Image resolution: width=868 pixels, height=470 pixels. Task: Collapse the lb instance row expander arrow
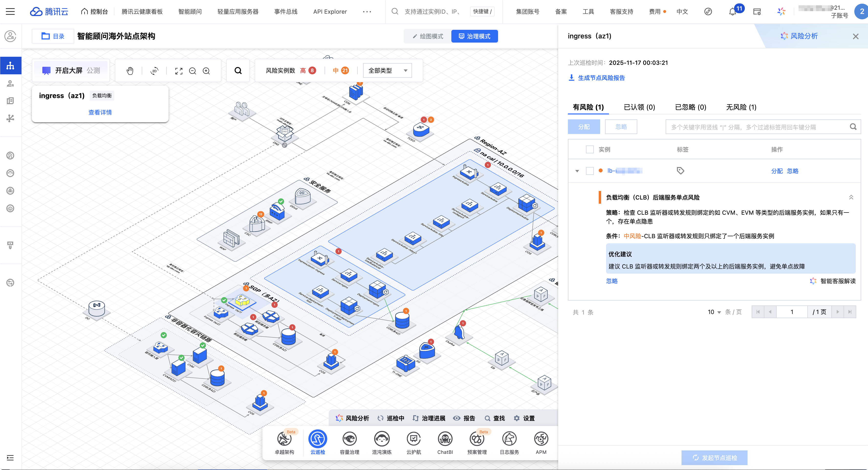[577, 171]
